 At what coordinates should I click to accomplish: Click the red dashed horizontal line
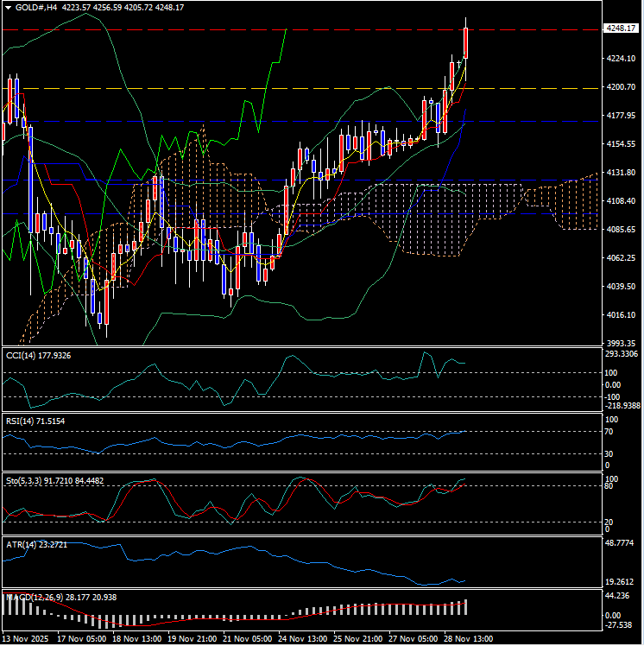point(216,29)
